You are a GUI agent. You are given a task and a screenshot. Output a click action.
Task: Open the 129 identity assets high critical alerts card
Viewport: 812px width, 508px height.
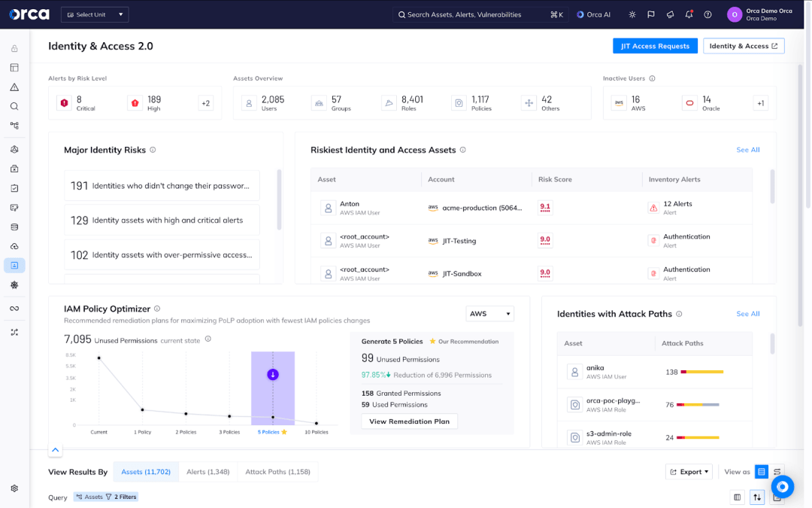point(162,221)
